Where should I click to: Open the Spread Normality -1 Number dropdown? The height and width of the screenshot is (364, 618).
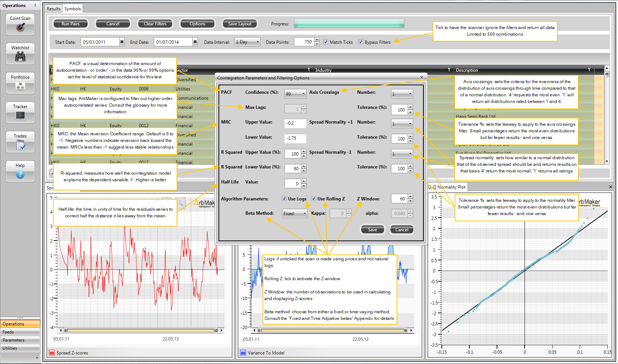(402, 154)
